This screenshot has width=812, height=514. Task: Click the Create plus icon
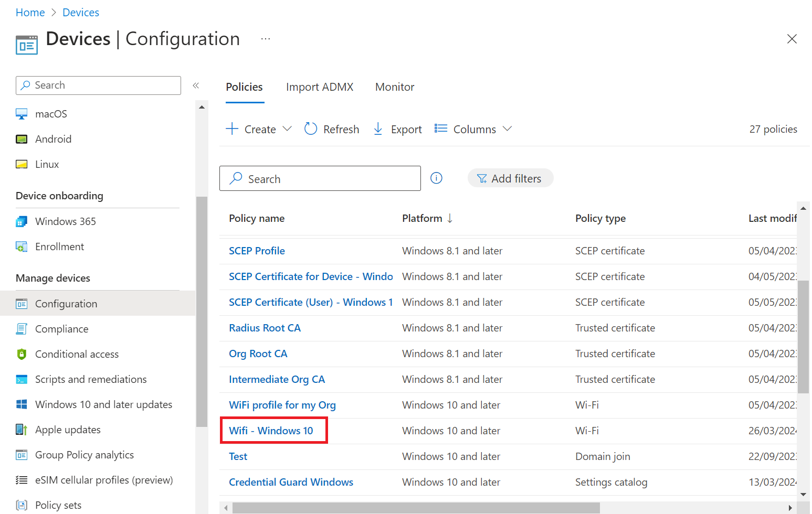(x=232, y=128)
